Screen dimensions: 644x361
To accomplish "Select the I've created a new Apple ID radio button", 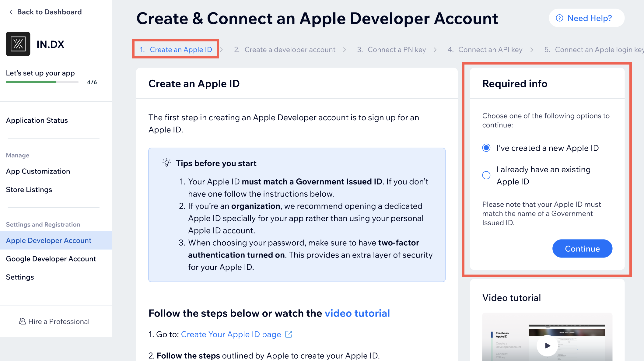I will 487,148.
